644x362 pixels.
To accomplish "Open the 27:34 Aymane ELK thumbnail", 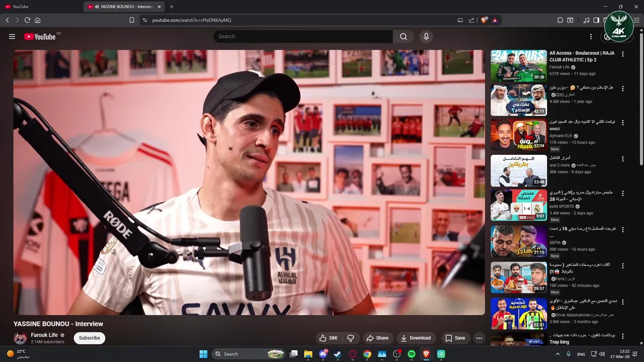I will point(519,134).
